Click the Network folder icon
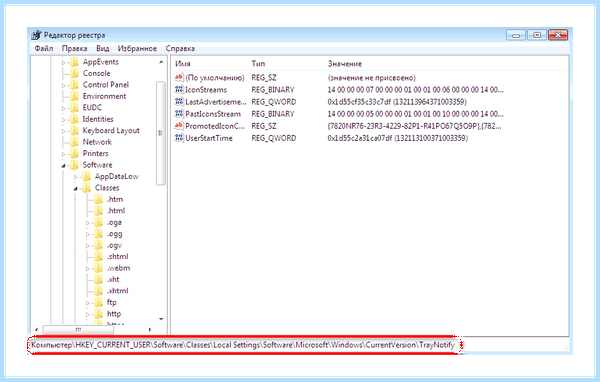Viewport: 600px width, 382px height. (75, 142)
